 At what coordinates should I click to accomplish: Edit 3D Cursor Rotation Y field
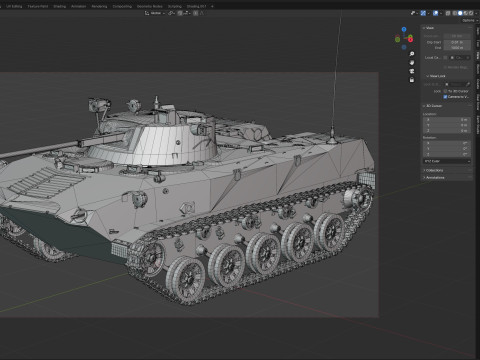click(447, 149)
